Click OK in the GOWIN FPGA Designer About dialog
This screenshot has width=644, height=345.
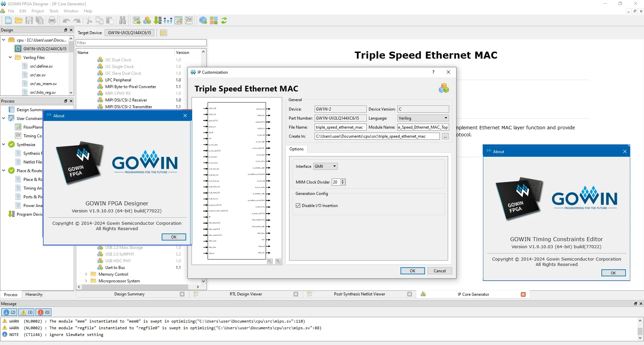coord(174,237)
